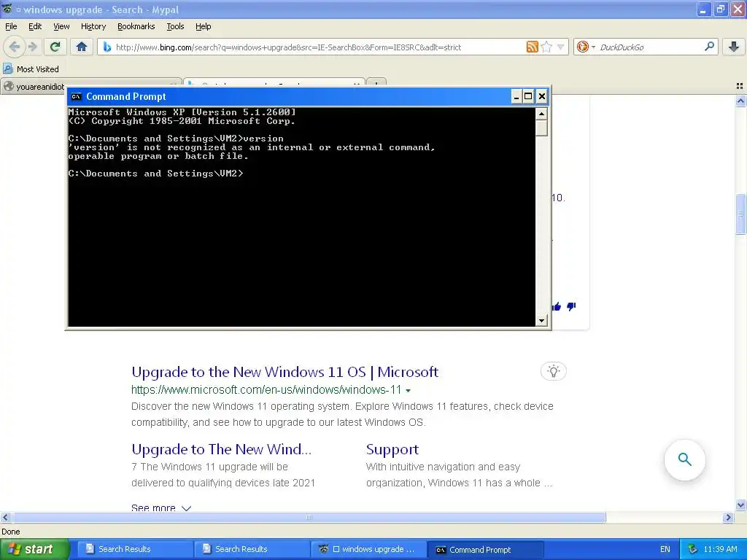The image size is (747, 560).
Task: Run search with the magnifier icon in search box
Action: pos(709,47)
